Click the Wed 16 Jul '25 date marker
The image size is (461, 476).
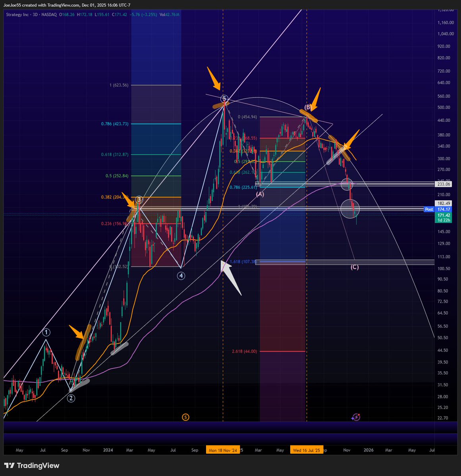tap(306, 450)
